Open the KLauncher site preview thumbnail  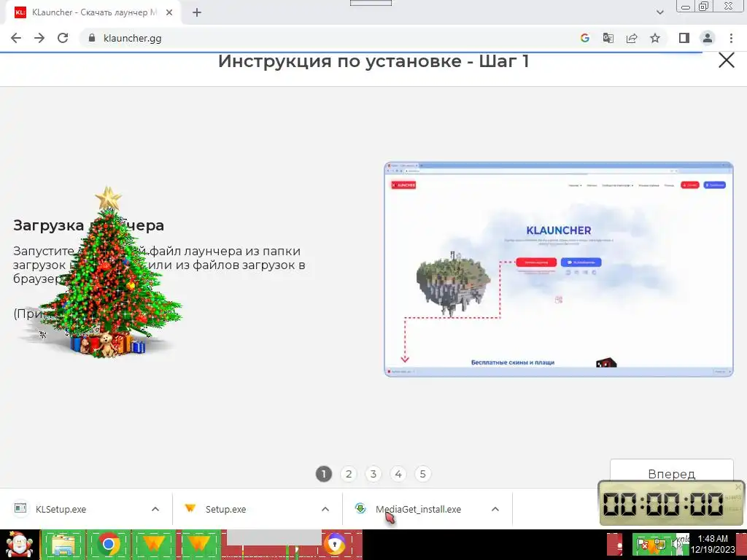coord(558,270)
